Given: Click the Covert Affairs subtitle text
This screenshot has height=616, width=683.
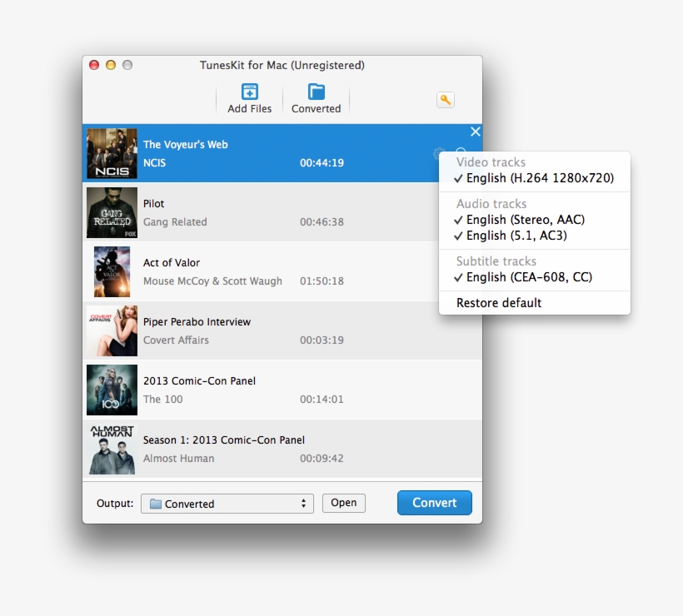Looking at the screenshot, I should 176,340.
